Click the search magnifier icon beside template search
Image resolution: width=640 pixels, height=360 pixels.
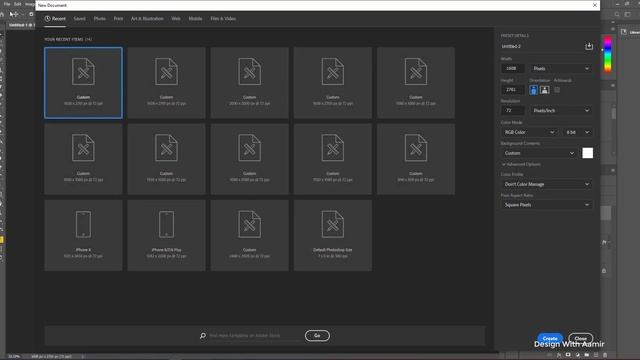203,336
